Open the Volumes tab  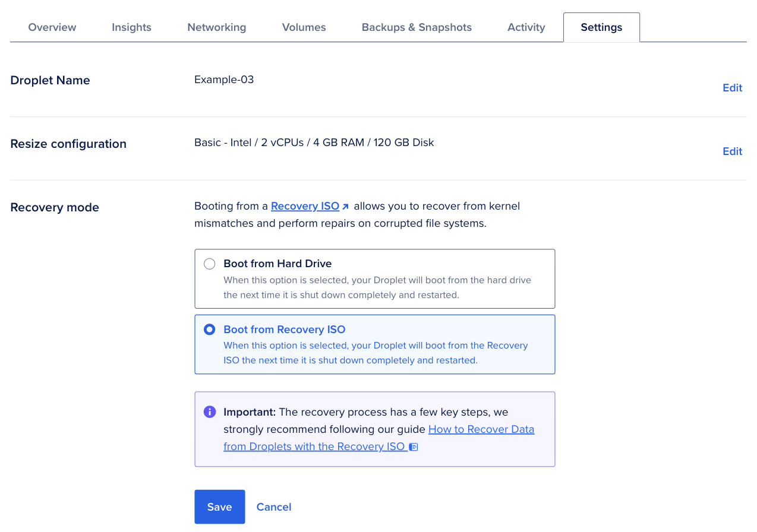coord(304,27)
